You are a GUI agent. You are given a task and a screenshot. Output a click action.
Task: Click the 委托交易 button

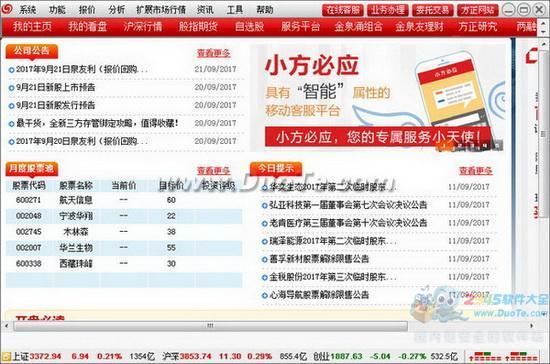432,10
